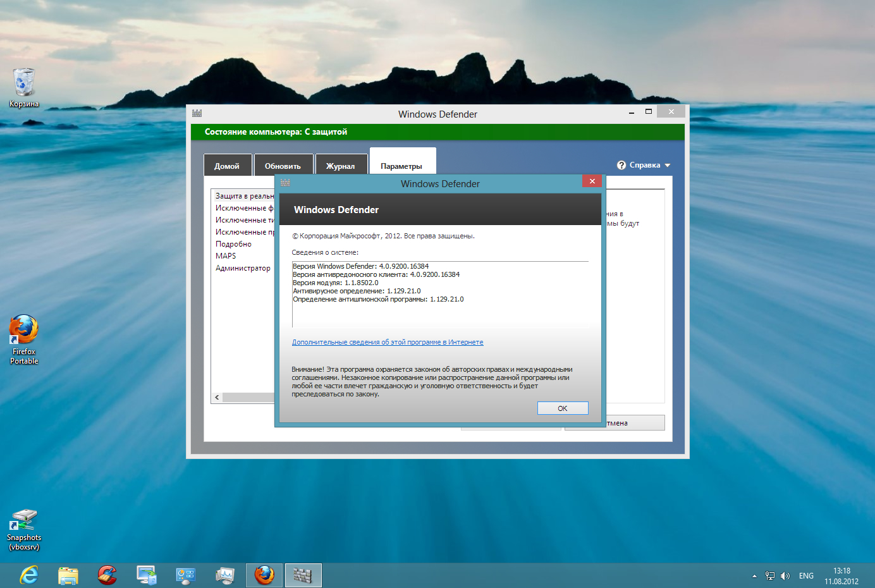The image size is (875, 588).
Task: Click the Антивирусное определение version line
Action: (x=357, y=291)
